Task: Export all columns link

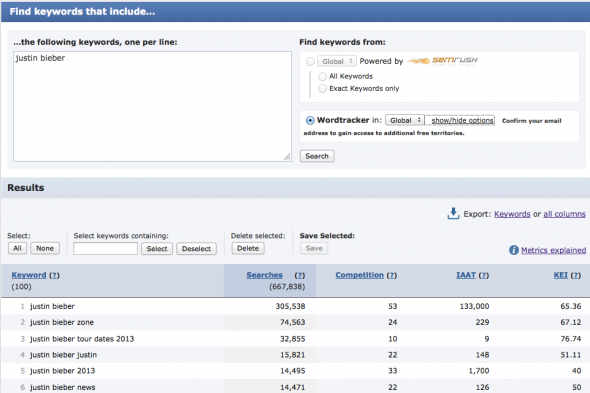Action: [x=564, y=214]
